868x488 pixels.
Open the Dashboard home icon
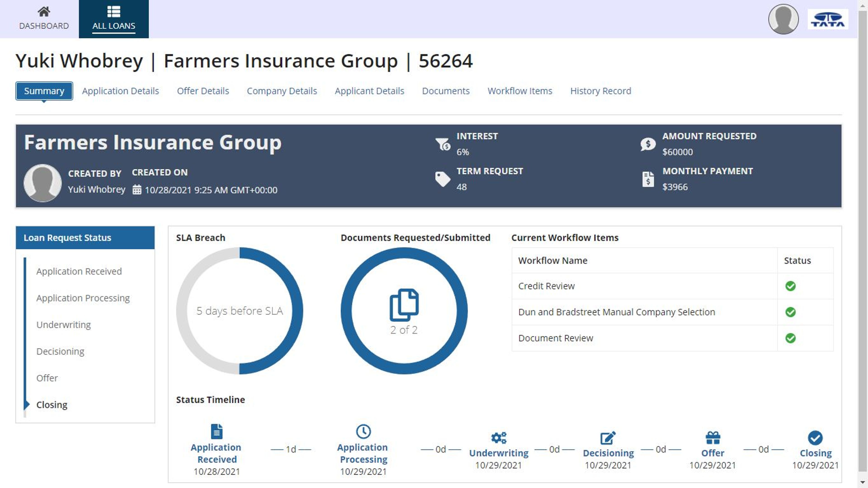tap(44, 12)
